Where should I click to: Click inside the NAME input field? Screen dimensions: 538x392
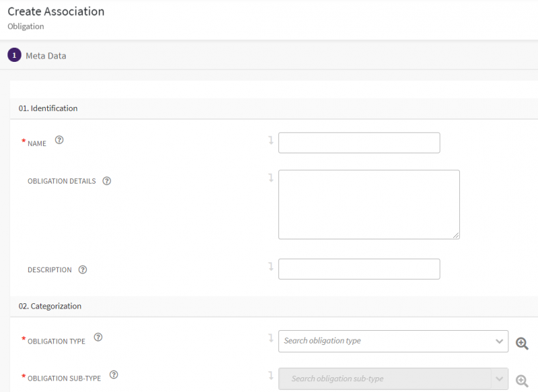[358, 143]
